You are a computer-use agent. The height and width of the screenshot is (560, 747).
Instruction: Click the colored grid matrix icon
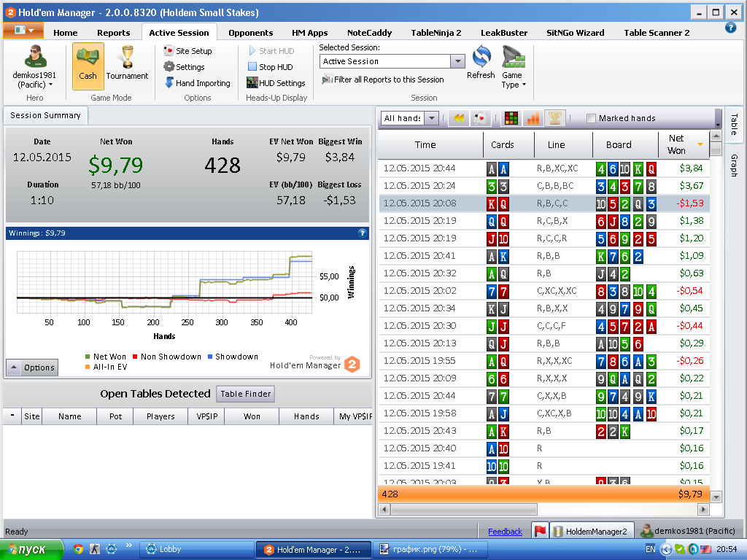pos(511,118)
